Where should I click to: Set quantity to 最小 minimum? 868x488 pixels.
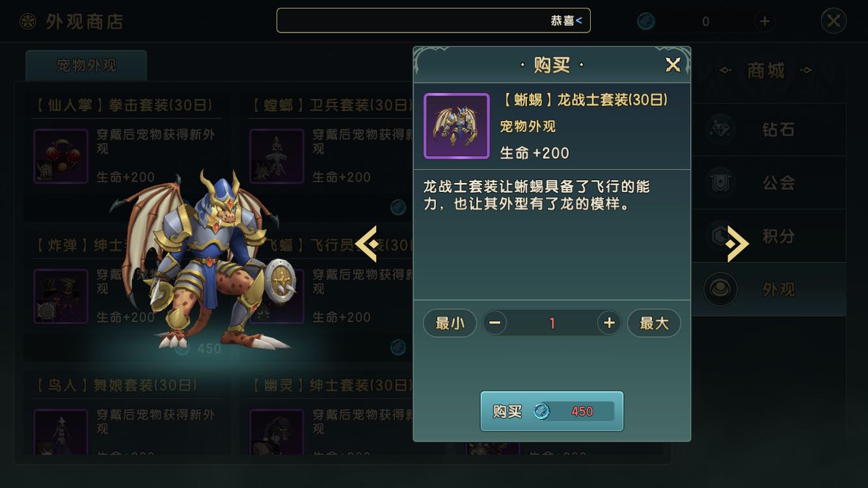(x=450, y=323)
